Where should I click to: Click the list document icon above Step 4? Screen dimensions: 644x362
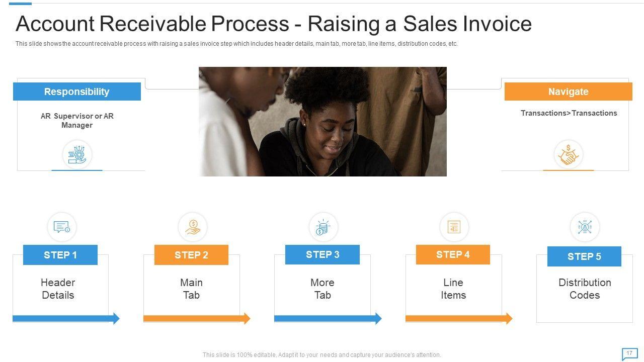pos(454,227)
